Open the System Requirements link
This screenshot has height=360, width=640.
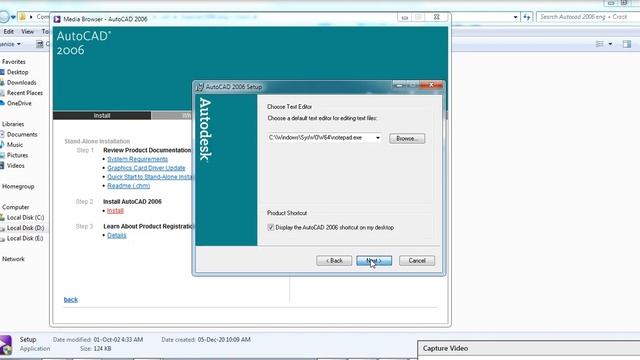click(x=138, y=159)
